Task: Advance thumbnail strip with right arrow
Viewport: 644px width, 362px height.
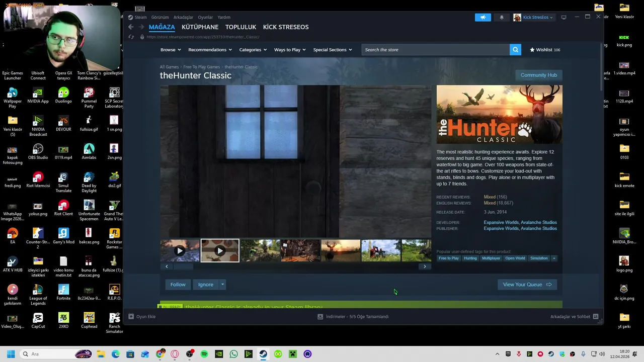Action: tap(425, 266)
